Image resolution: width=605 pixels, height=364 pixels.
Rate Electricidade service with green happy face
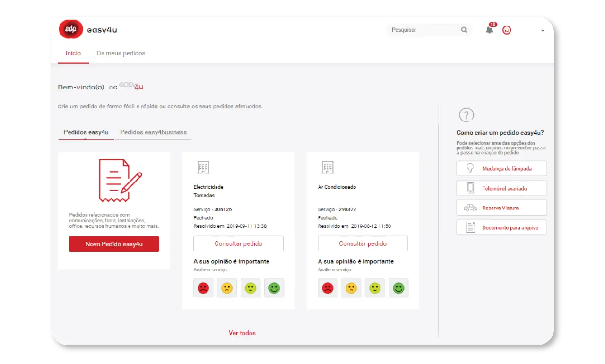[x=274, y=288]
